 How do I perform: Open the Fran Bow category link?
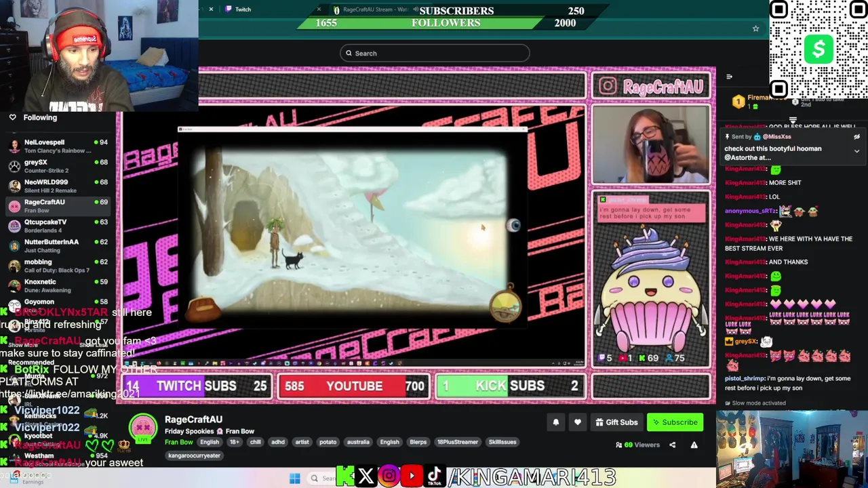point(179,442)
